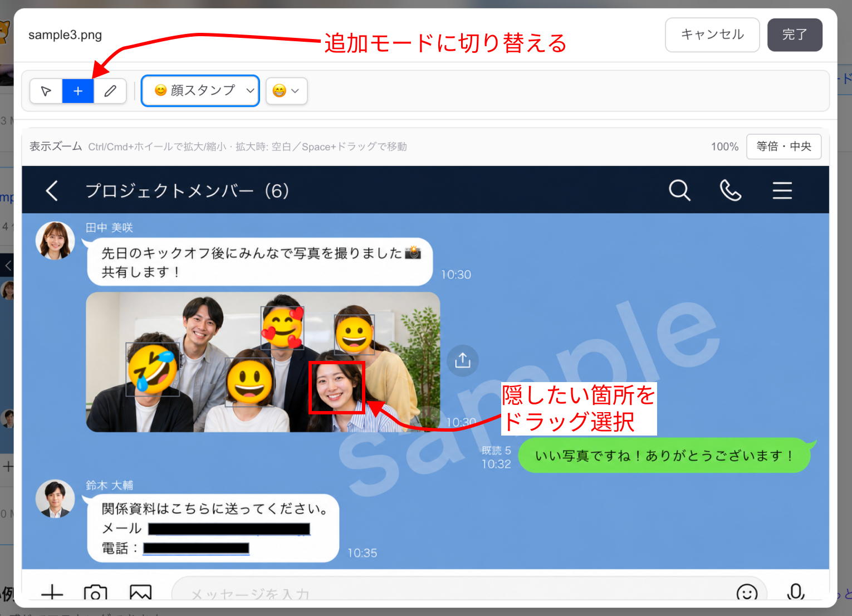Click 鈴木 大輔 profile avatar
This screenshot has height=616, width=852.
55,499
